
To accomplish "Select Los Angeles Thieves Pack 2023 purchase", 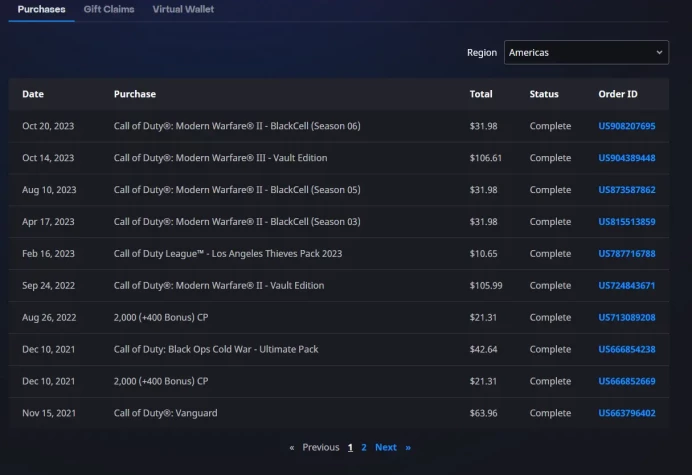I will tap(228, 254).
